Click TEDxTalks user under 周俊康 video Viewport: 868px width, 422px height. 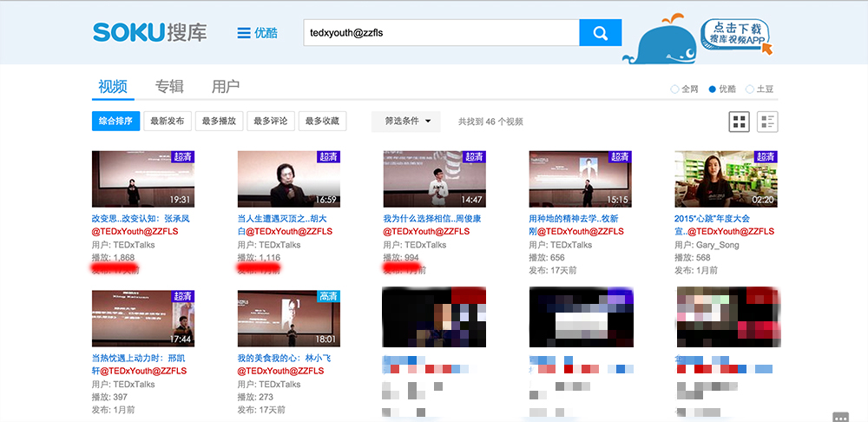(425, 245)
